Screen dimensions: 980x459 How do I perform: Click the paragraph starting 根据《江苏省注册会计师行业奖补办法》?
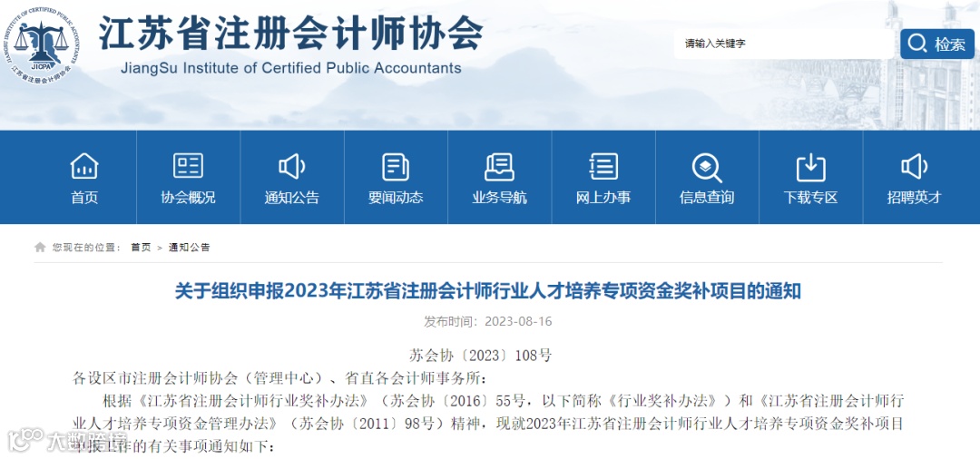(x=488, y=423)
